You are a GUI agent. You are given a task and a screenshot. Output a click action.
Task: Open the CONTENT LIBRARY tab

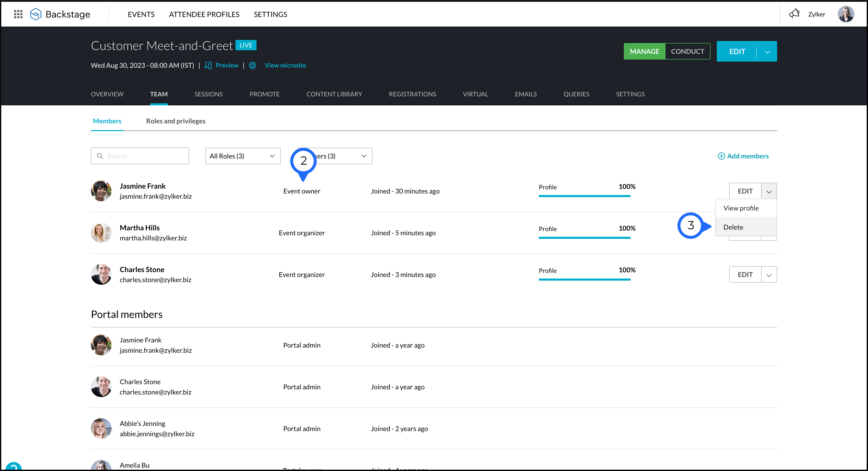tap(334, 94)
